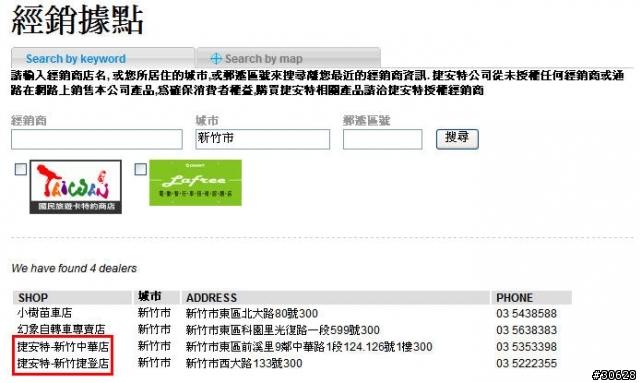Click the 城市 field containing 新竹市
Screen dimensions: 640x383
[262, 139]
